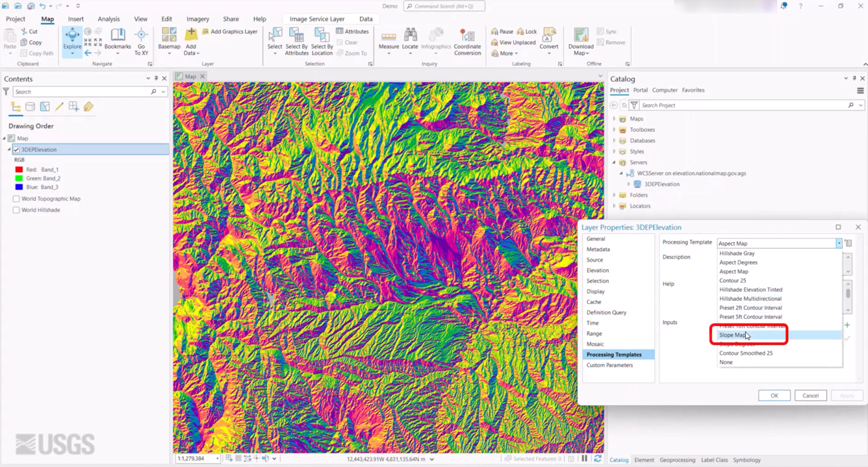Open the Go To XY tool

[x=141, y=40]
